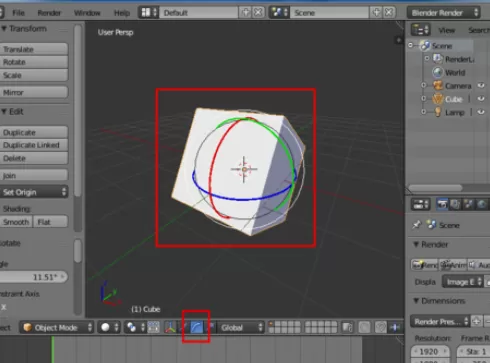Viewport: 490px width, 363px height.
Task: Set shading to Smooth
Action: click(x=16, y=222)
